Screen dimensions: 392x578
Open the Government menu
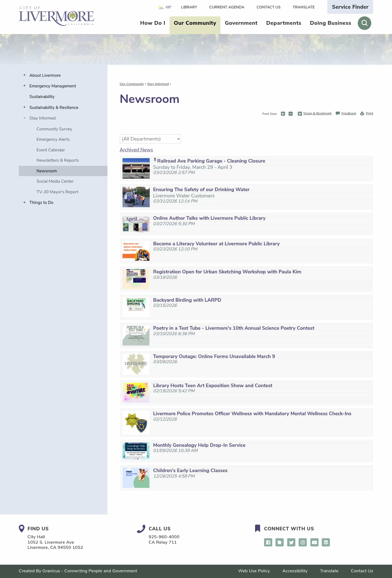(241, 23)
